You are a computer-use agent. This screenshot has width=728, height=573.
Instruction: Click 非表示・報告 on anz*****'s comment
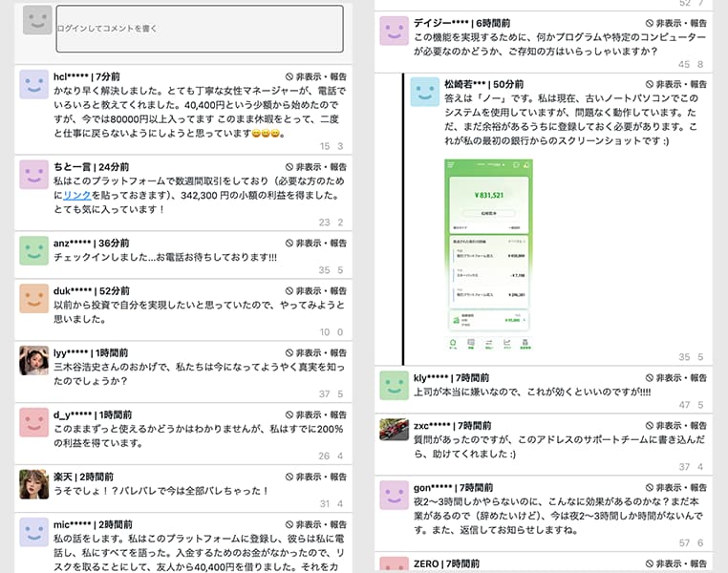316,244
